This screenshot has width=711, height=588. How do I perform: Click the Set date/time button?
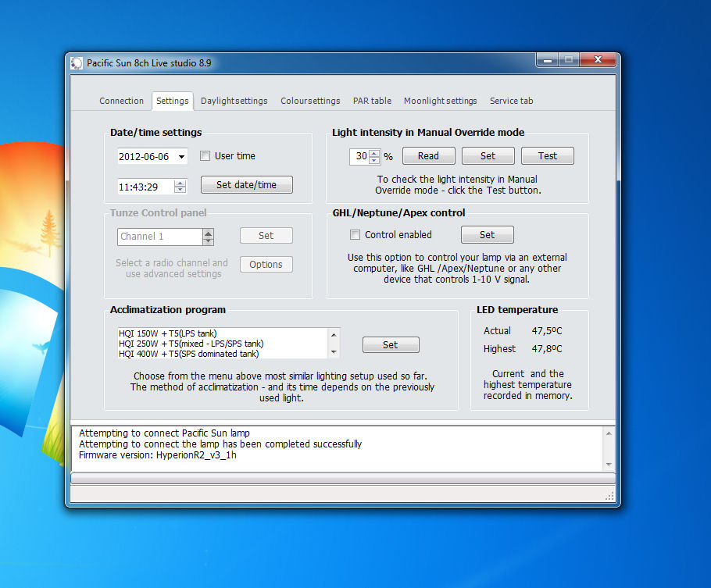coord(247,184)
